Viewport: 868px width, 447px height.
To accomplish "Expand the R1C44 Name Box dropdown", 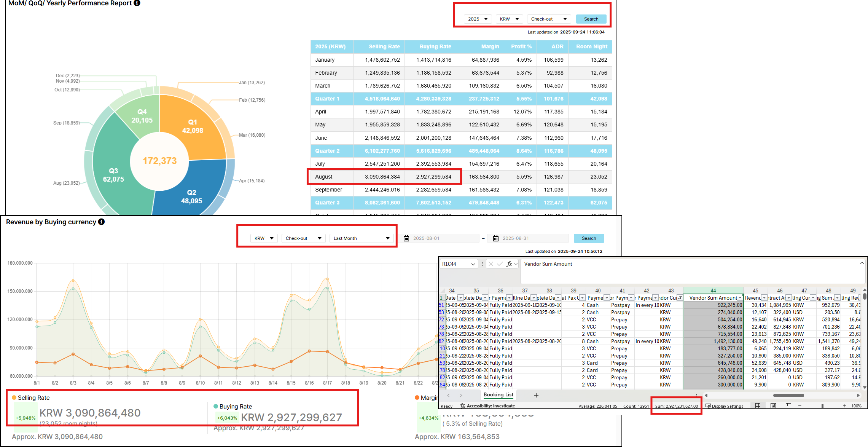I will (x=473, y=264).
